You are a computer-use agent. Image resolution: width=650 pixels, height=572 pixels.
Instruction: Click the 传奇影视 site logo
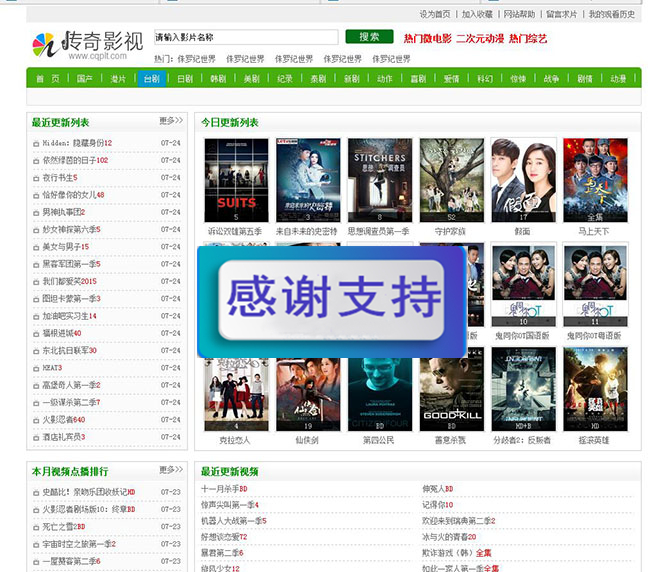click(88, 45)
